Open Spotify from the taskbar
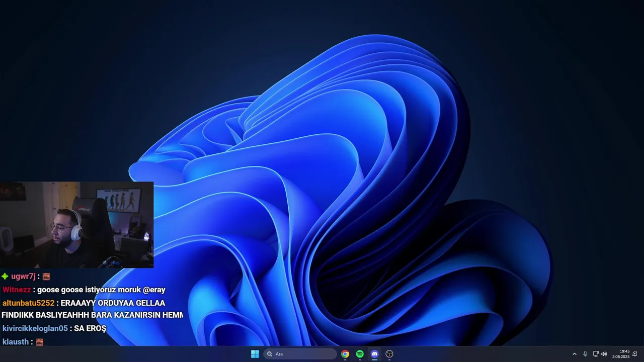Image resolution: width=644 pixels, height=362 pixels. (360, 354)
